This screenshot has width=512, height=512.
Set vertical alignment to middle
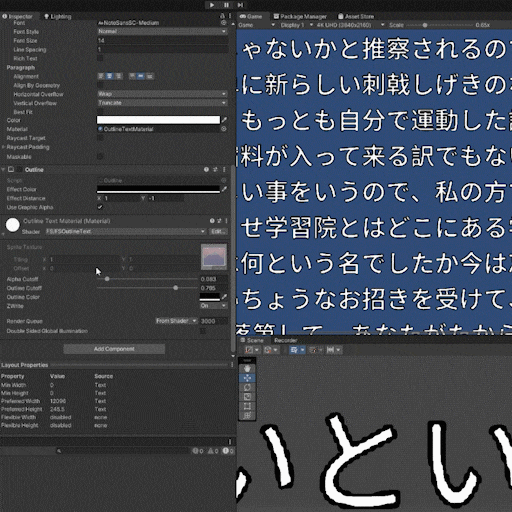point(141,76)
